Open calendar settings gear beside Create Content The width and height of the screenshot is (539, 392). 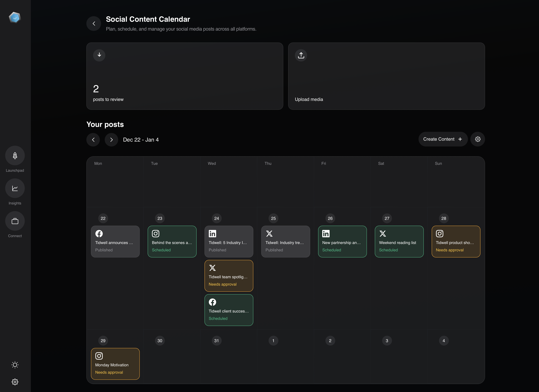(477, 139)
